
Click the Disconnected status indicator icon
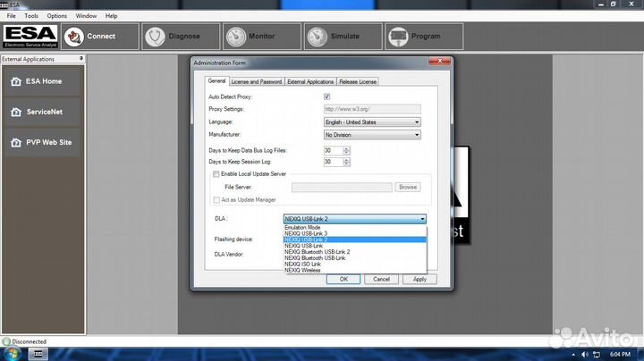pos(6,341)
